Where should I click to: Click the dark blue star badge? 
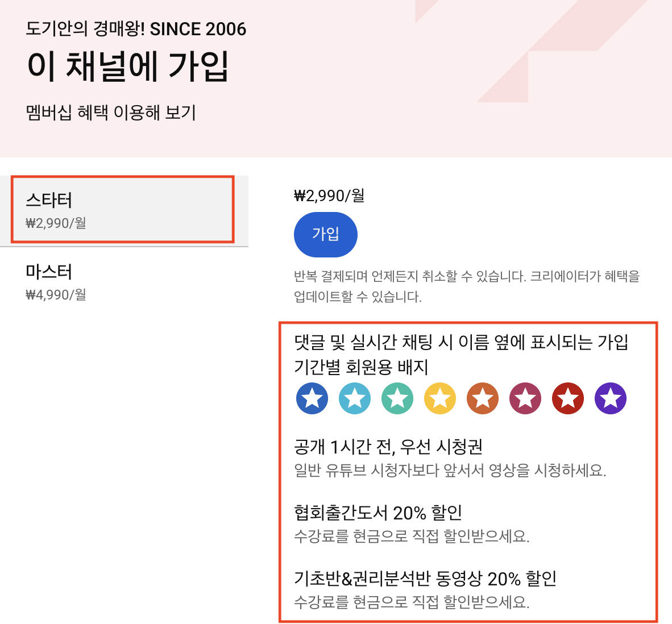(312, 398)
